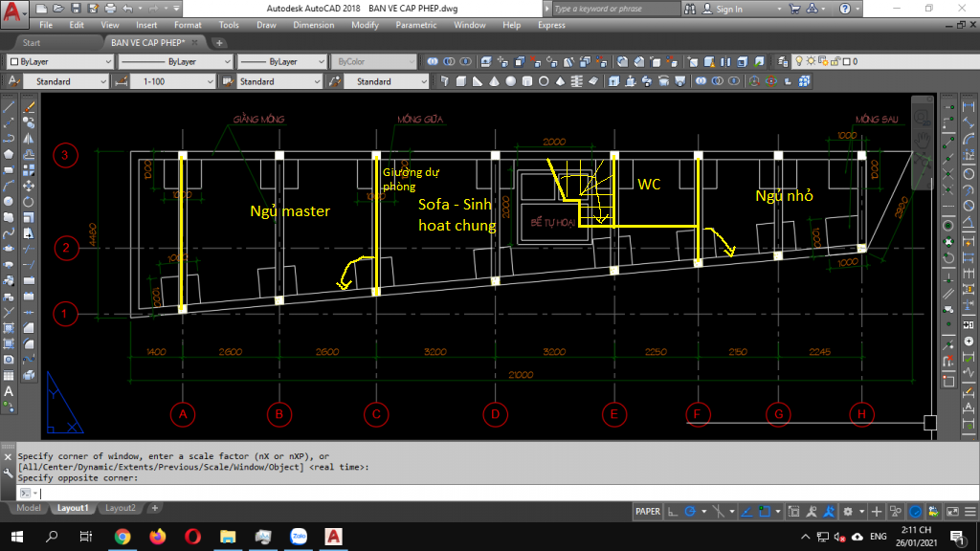
Task: Expand the Object Snap settings arrow
Action: 777,512
